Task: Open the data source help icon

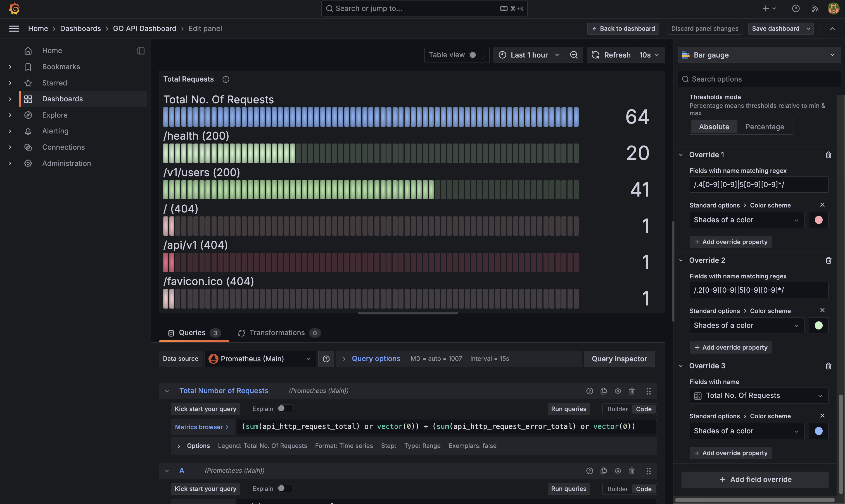Action: pos(326,359)
